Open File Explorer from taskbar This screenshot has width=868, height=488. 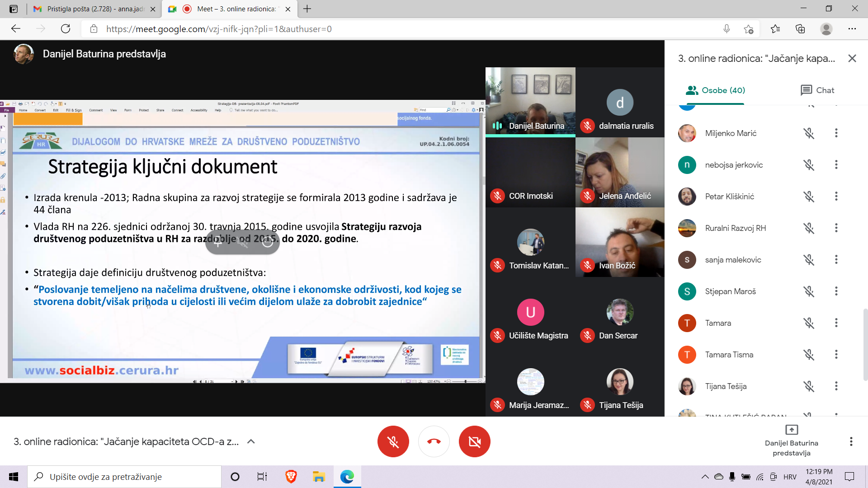(x=319, y=477)
